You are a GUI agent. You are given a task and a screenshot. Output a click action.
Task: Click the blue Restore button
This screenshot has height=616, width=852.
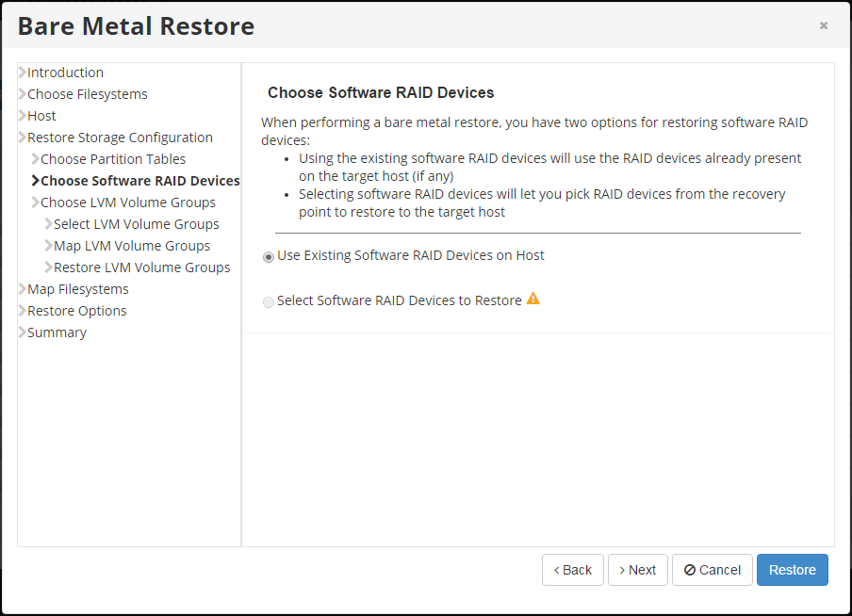pos(792,570)
